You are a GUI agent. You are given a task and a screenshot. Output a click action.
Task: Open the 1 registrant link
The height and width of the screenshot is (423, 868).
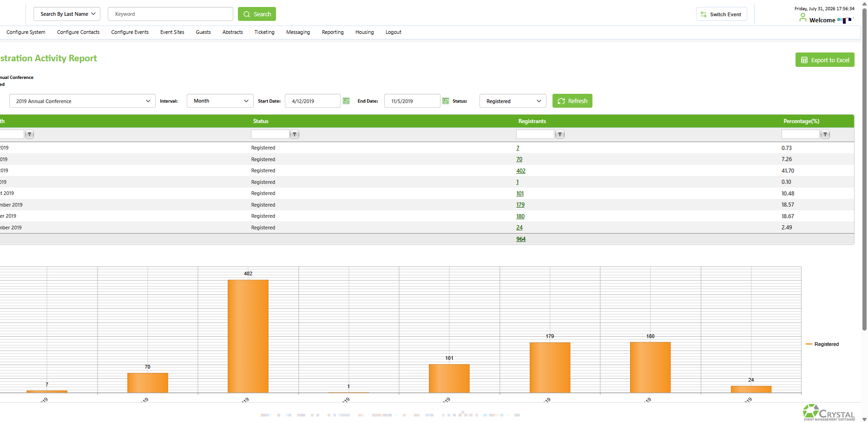pyautogui.click(x=518, y=182)
